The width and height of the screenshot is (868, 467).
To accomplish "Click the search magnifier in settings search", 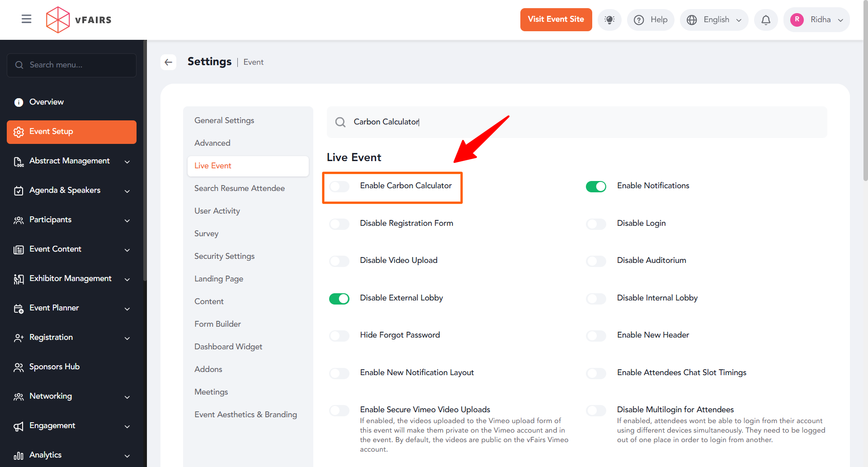I will (x=340, y=122).
